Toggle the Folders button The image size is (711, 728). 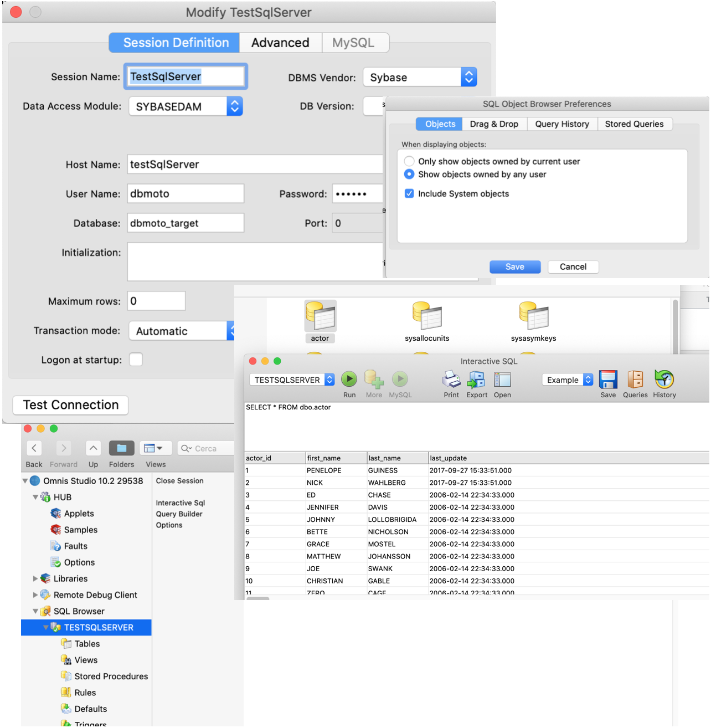(x=122, y=448)
